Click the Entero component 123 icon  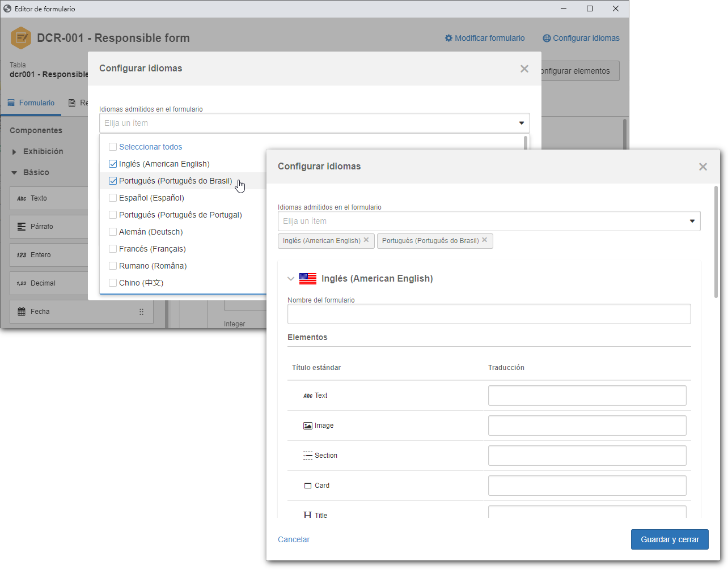point(22,255)
